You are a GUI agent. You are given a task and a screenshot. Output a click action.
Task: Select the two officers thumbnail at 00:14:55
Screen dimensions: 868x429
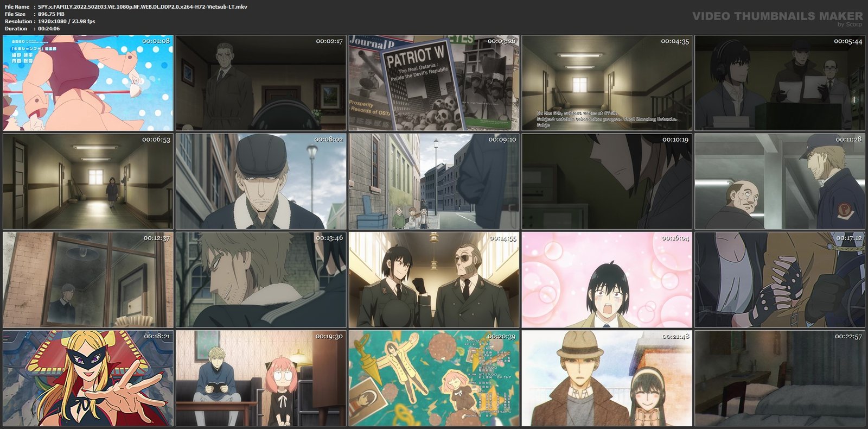(x=434, y=280)
